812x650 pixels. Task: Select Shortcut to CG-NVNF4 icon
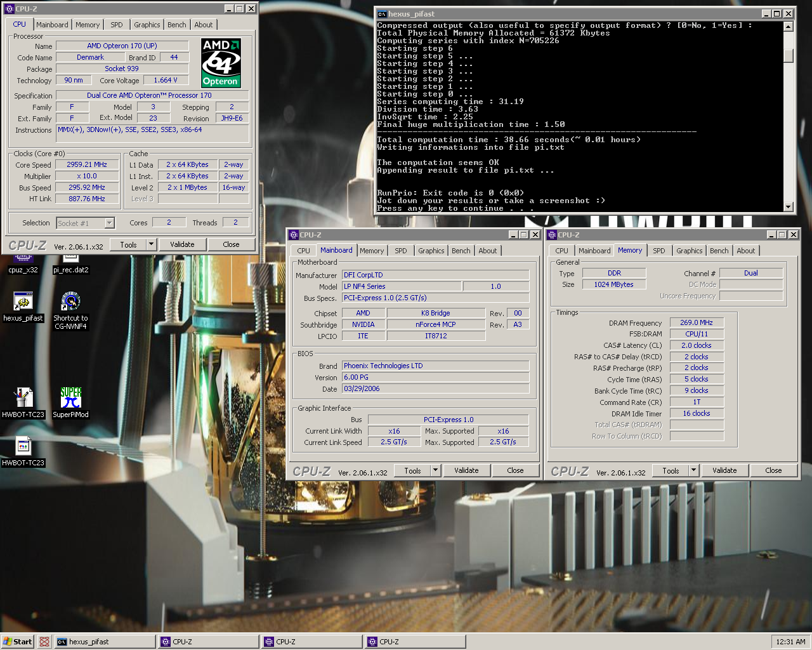[x=70, y=310]
